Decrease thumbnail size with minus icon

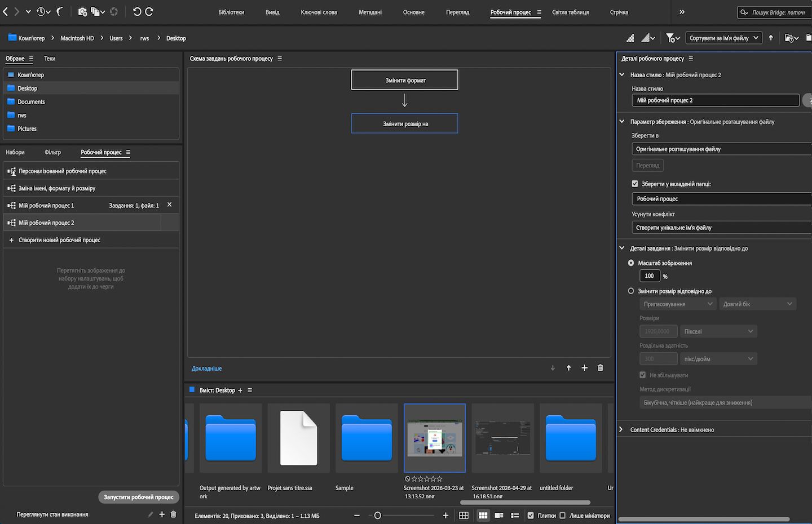pyautogui.click(x=357, y=516)
